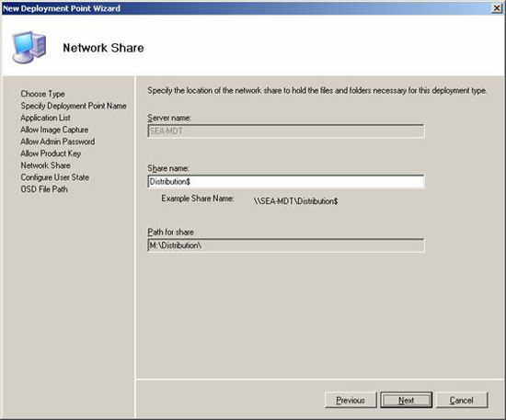Viewport: 506px width, 420px height.
Task: Click the Path for share field
Action: pos(286,245)
